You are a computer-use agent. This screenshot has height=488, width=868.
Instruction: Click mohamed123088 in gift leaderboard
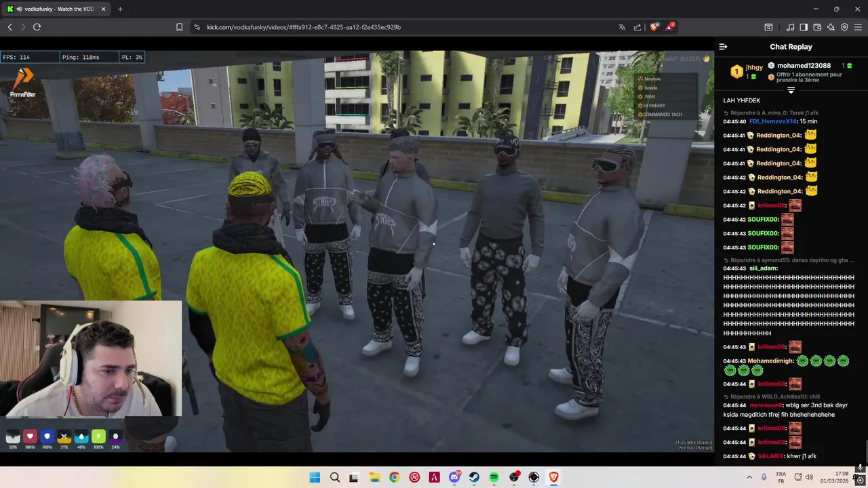[804, 66]
